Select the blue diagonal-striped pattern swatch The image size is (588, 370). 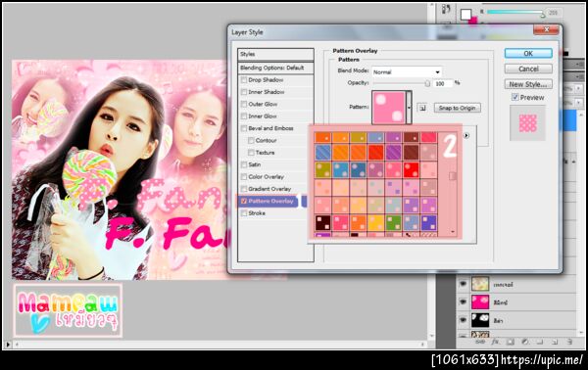[322, 153]
